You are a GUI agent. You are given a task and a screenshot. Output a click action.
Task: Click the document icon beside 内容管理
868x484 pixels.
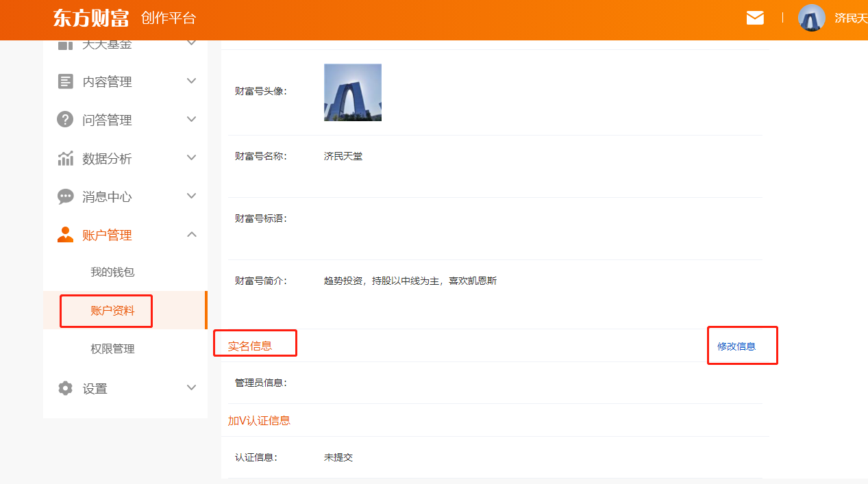65,81
